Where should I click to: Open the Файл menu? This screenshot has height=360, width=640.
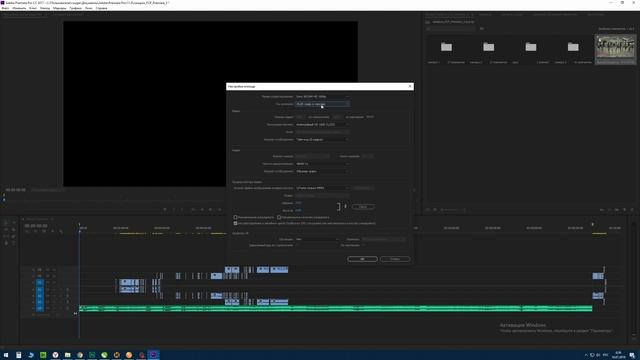[5, 8]
